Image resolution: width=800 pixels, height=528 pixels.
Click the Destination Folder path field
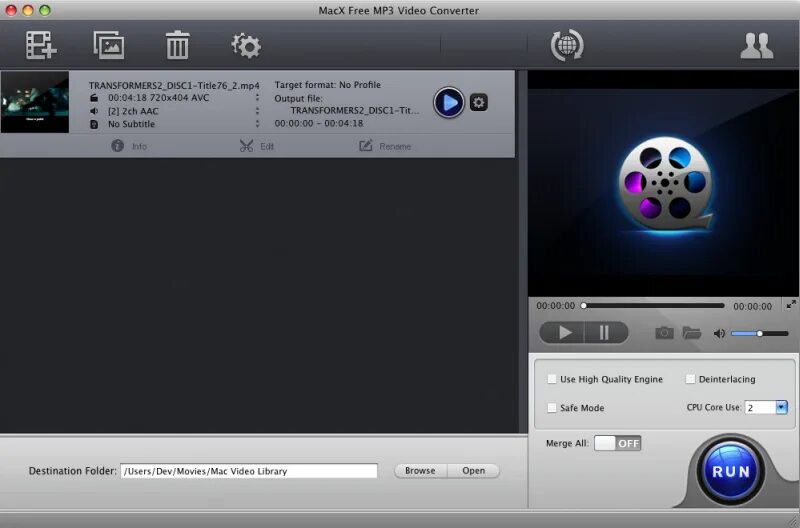249,471
